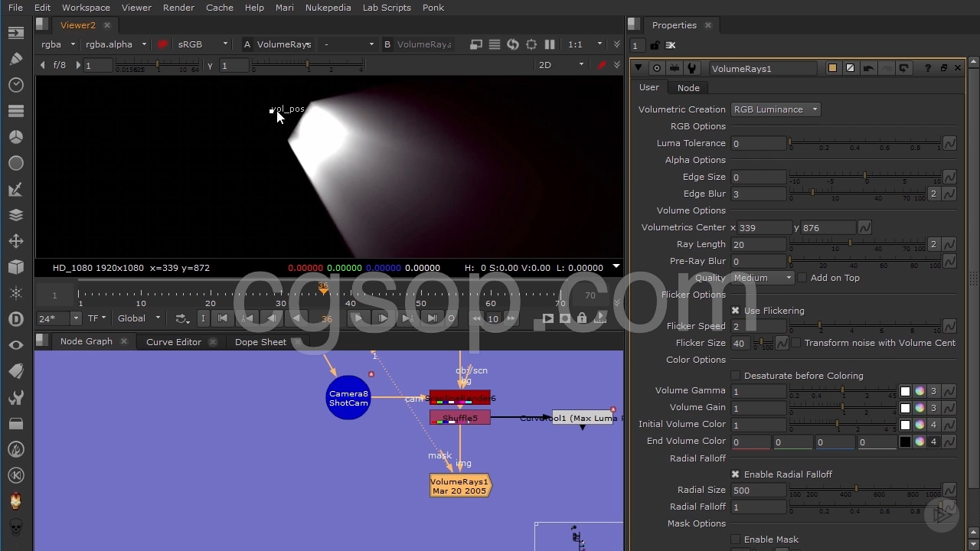Open the Quality Medium dropdown
This screenshot has height=551, width=980.
point(763,278)
